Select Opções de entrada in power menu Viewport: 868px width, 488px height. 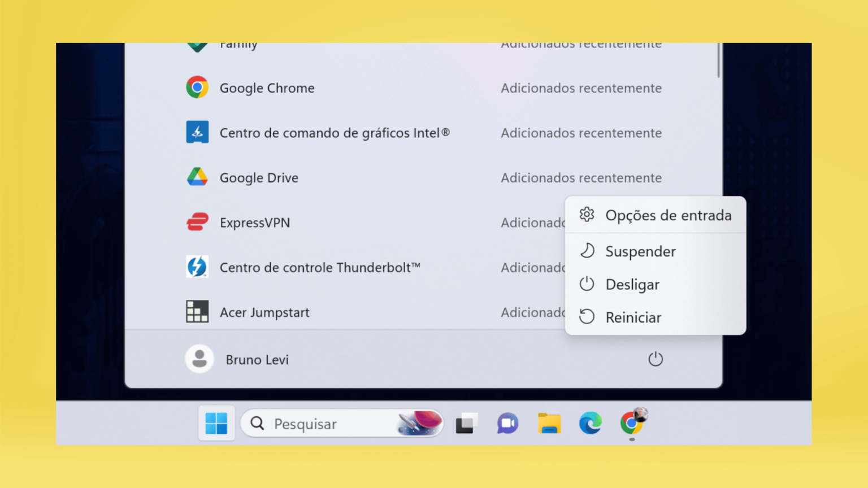[x=656, y=215]
